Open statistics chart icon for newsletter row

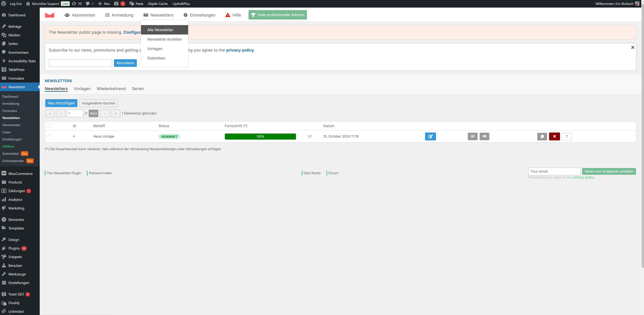coord(473,136)
